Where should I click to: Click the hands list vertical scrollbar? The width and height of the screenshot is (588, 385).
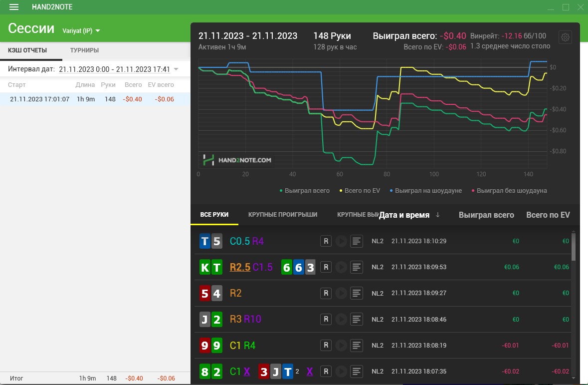pyautogui.click(x=574, y=246)
